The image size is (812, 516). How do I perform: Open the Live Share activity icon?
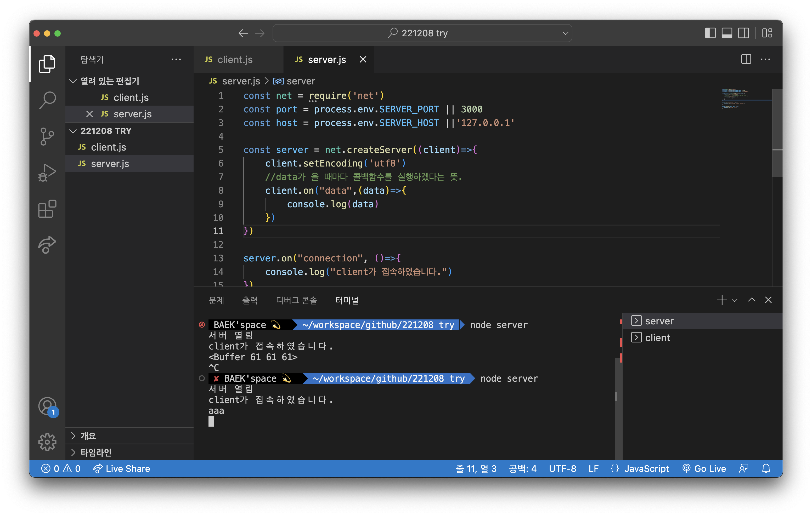(47, 245)
